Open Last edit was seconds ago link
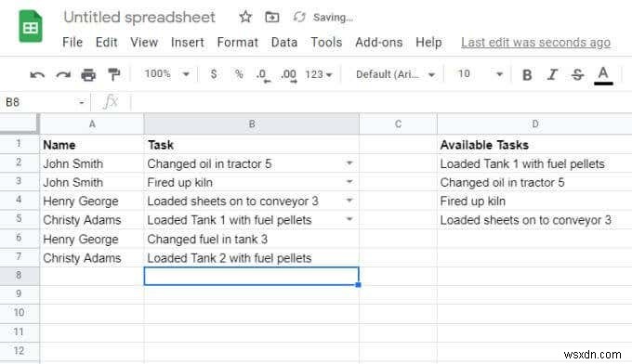The height and width of the screenshot is (364, 632). pos(535,43)
